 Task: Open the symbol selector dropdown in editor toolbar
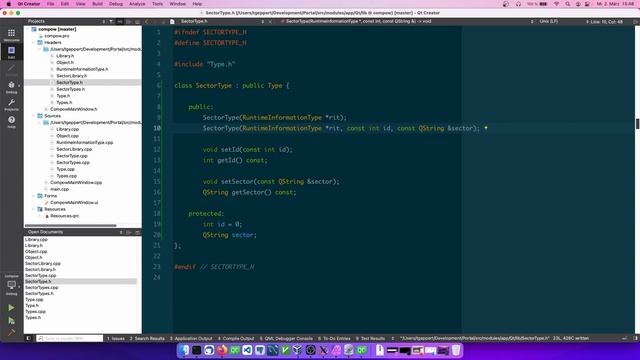point(406,21)
